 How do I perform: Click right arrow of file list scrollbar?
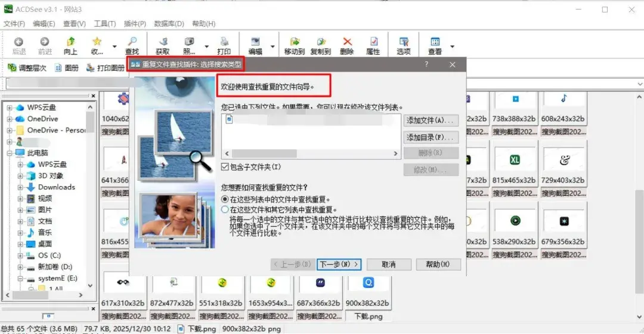coord(395,153)
